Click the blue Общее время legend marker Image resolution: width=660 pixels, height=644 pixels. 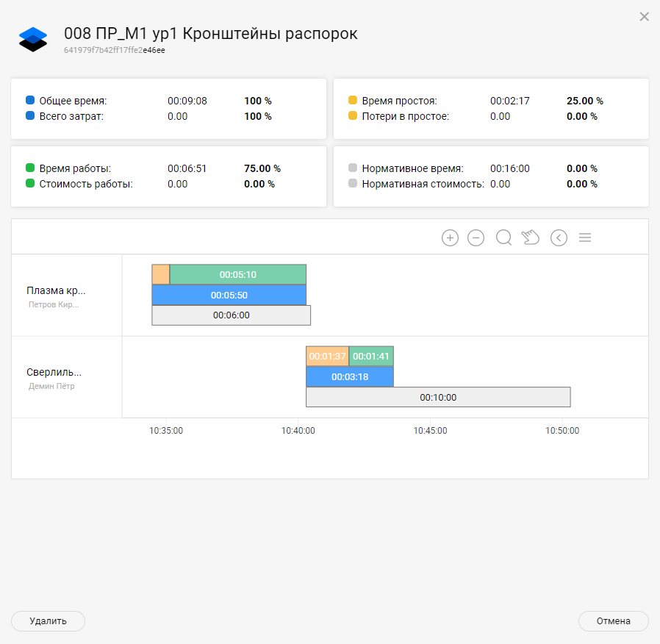(30, 100)
